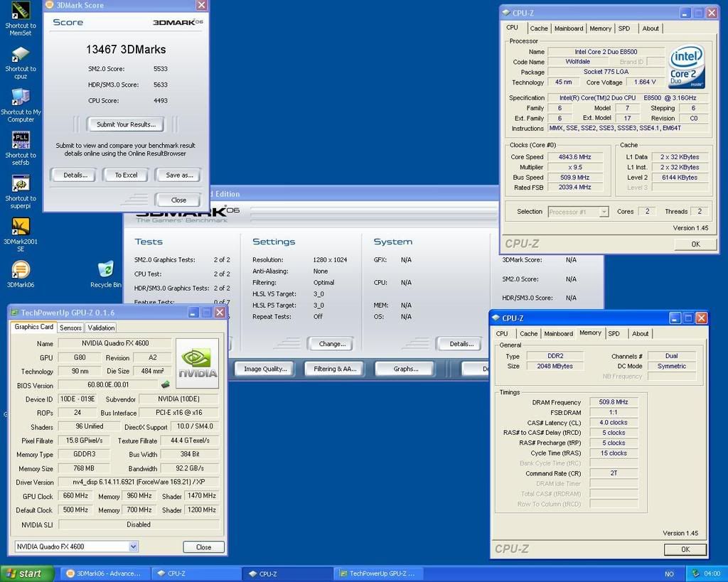Expand the Processor #1 selection dropdown
The image size is (728, 582).
click(x=604, y=212)
